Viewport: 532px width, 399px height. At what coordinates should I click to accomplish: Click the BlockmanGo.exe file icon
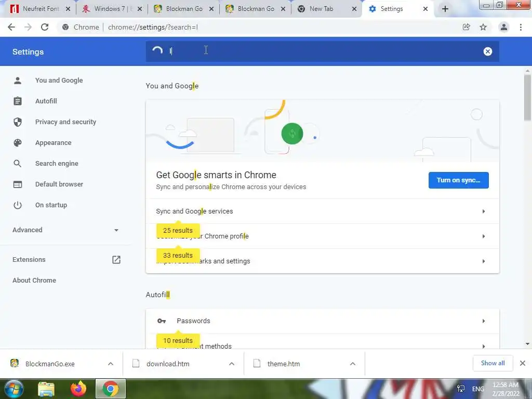click(x=15, y=363)
